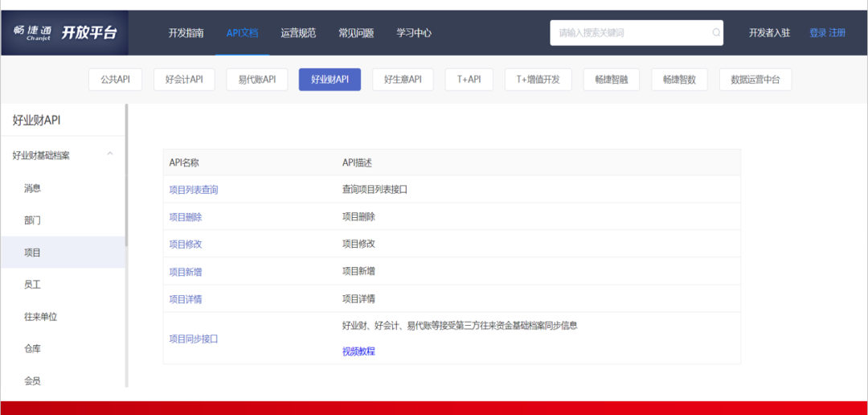Open the 项目同步接口 API link
Screen dimensions: 868x415
coord(193,339)
